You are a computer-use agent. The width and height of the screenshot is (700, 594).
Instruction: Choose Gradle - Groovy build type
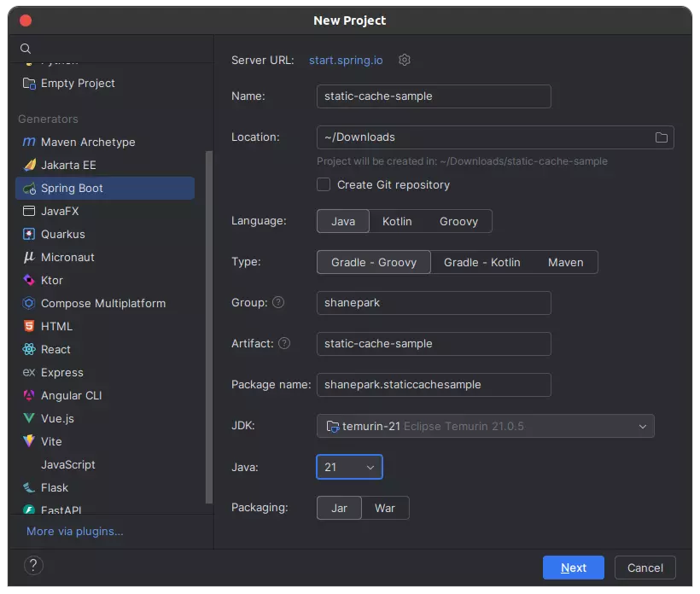(374, 262)
